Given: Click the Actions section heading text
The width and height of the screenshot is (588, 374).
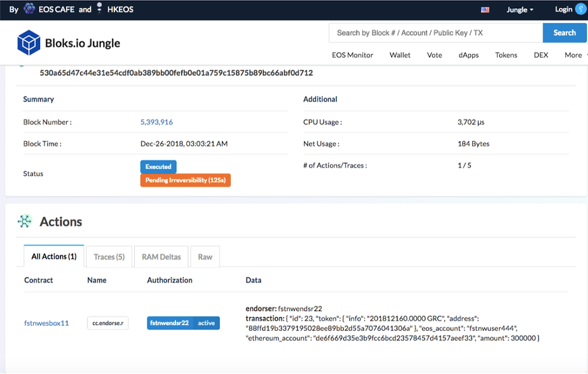Looking at the screenshot, I should click(61, 222).
